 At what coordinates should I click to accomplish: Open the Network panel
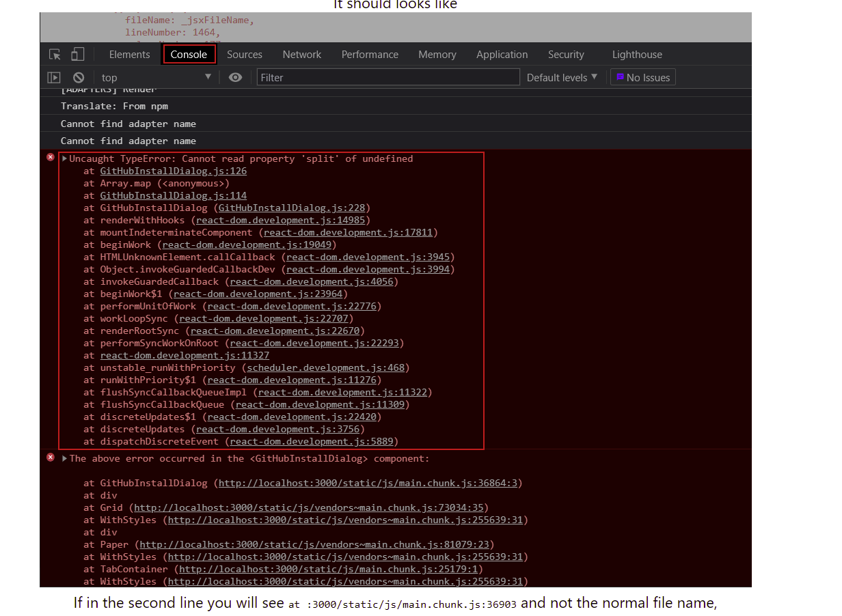pyautogui.click(x=301, y=54)
